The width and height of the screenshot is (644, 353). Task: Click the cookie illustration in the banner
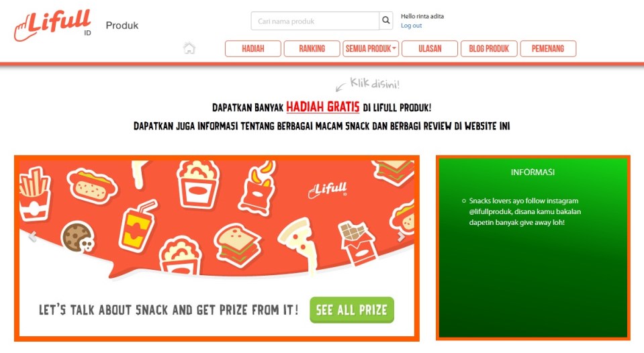tap(77, 237)
